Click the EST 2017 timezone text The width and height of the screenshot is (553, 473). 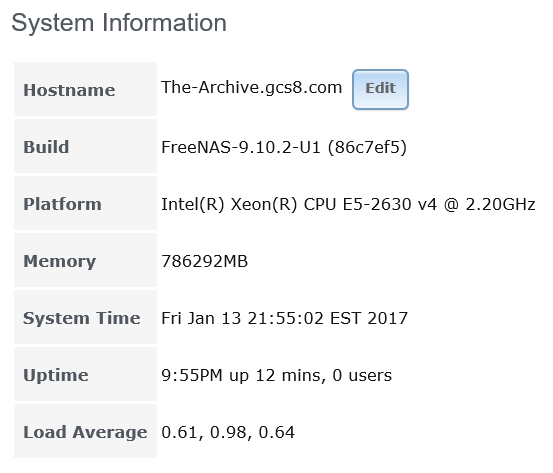point(369,318)
